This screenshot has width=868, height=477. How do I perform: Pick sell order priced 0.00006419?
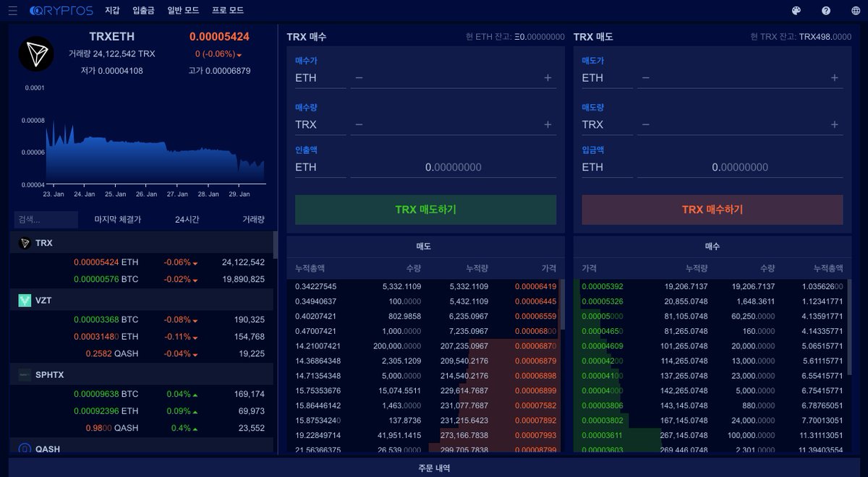(x=425, y=286)
